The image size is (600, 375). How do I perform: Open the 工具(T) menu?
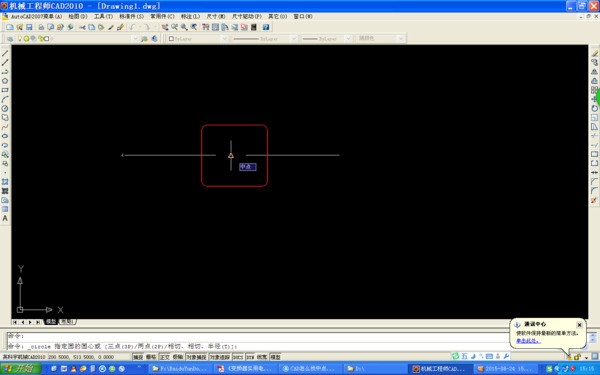103,16
